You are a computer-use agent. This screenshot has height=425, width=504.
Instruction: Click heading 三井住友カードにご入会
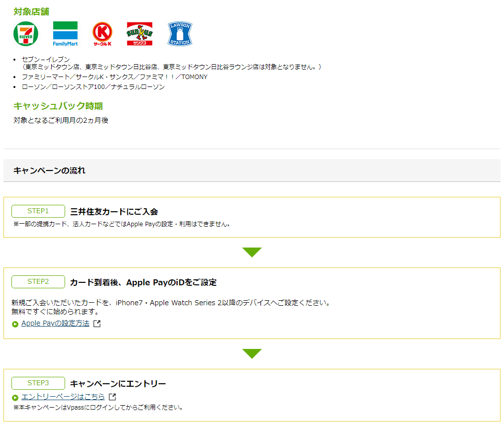pos(114,212)
